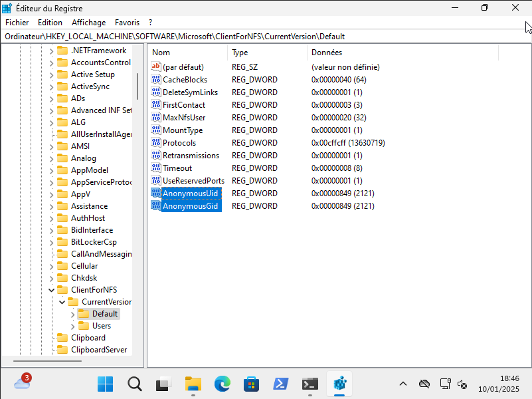This screenshot has width=532, height=399.
Task: Select the AllUserInstallAgent tree key
Action: point(101,134)
